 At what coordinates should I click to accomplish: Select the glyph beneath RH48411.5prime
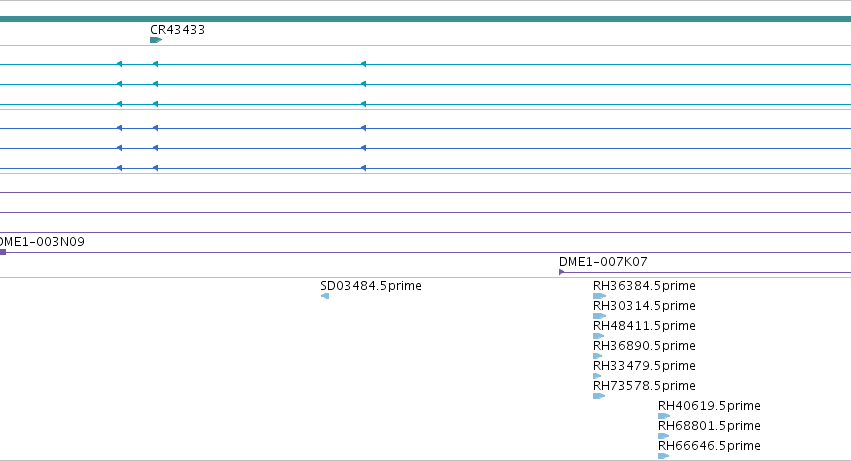(x=599, y=336)
